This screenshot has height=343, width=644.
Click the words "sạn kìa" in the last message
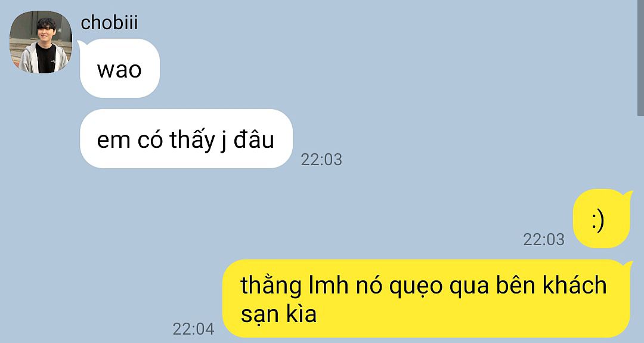click(x=278, y=314)
